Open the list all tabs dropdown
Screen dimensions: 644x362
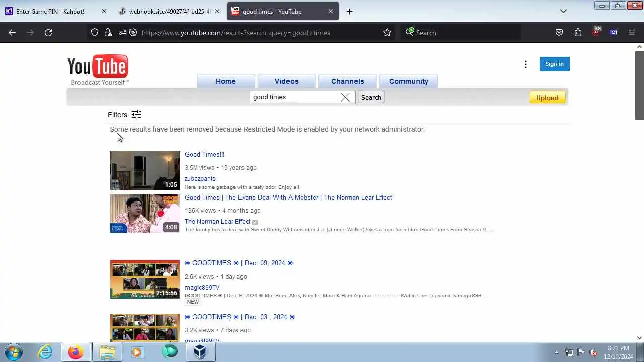pyautogui.click(x=563, y=11)
